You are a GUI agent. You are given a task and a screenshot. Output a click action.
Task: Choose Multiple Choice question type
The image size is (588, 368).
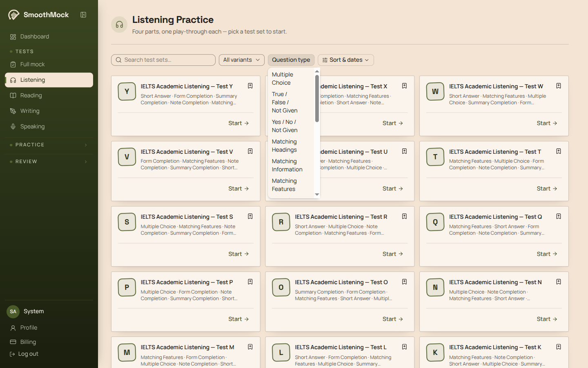click(291, 79)
